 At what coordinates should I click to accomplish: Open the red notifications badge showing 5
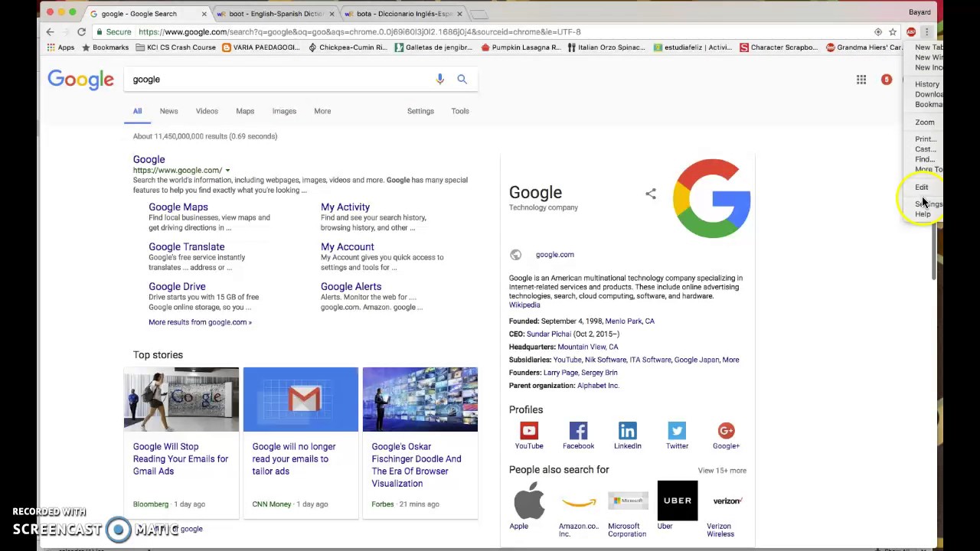(x=887, y=80)
